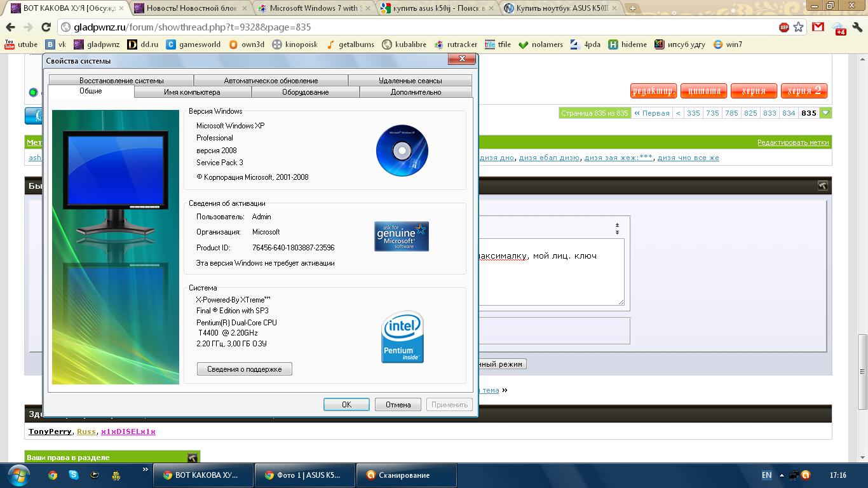The width and height of the screenshot is (868, 488).
Task: Launch Skype from the quick launch bar
Action: (74, 475)
